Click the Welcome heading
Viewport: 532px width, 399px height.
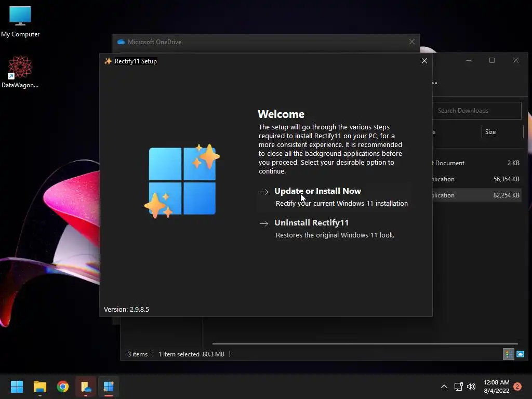click(x=281, y=114)
